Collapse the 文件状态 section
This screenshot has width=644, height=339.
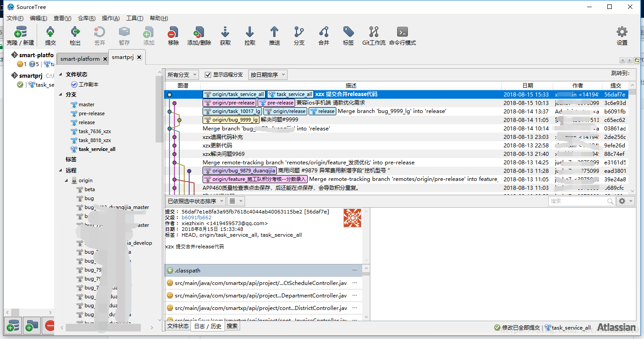click(61, 75)
